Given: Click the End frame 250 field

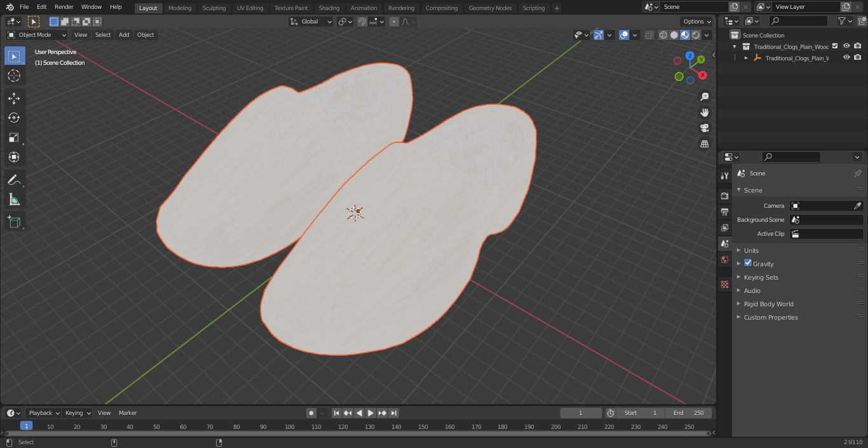Looking at the screenshot, I should pos(689,413).
